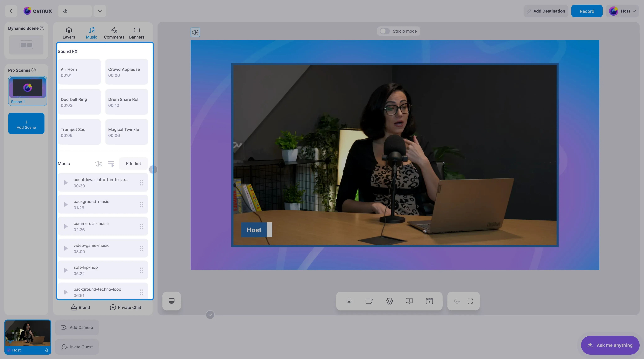Open the Brand panel
This screenshot has width=644, height=359.
(x=80, y=307)
